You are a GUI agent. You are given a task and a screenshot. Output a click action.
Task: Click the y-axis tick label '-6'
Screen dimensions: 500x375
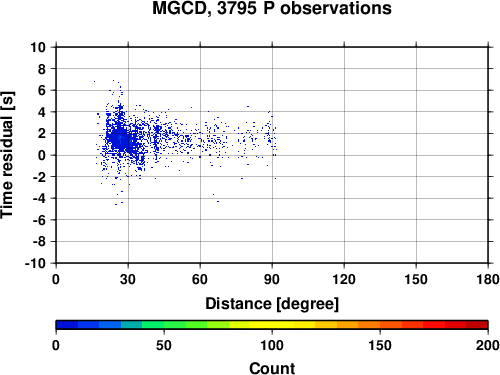(39, 220)
